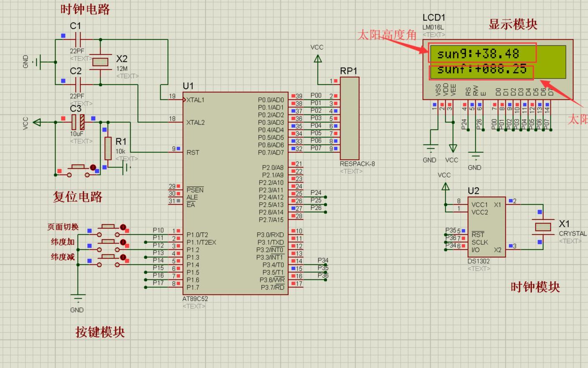The image size is (588, 368).
Task: Click the 复位电路 heading label
Action: [x=78, y=197]
